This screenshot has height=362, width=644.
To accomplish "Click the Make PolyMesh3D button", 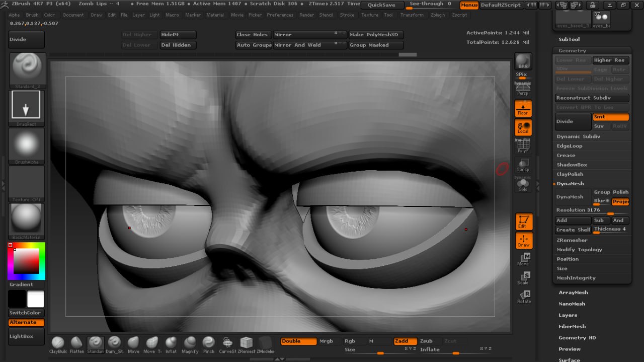I will click(376, 35).
